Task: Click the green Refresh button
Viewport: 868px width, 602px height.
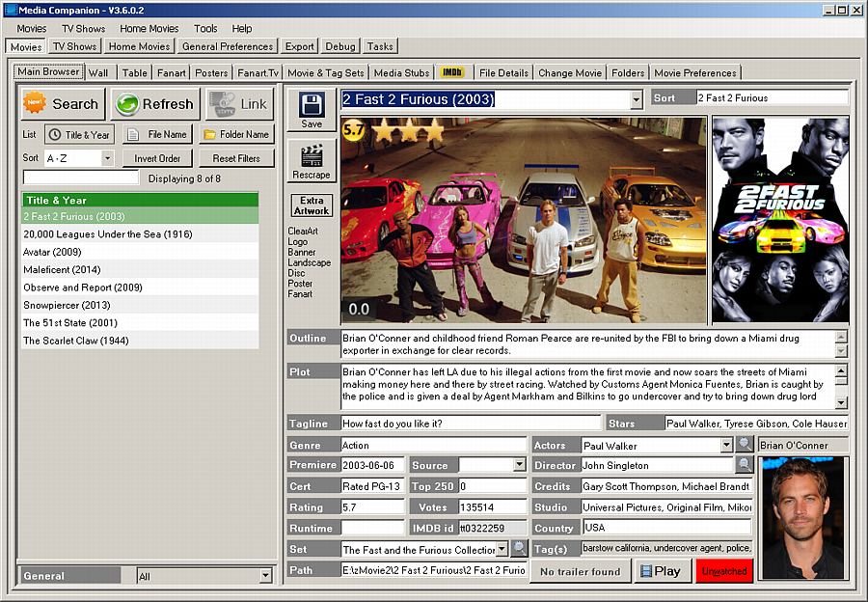Action: click(155, 103)
